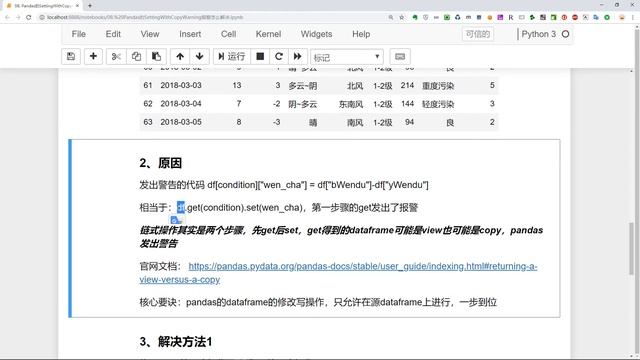The image size is (640, 360).
Task: Click the 2、原因 heading
Action: 160,163
